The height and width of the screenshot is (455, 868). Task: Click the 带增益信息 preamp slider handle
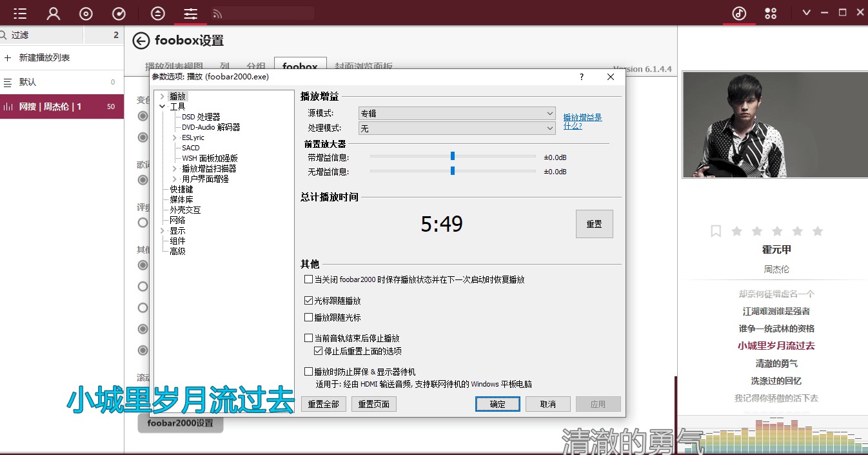[x=453, y=156]
